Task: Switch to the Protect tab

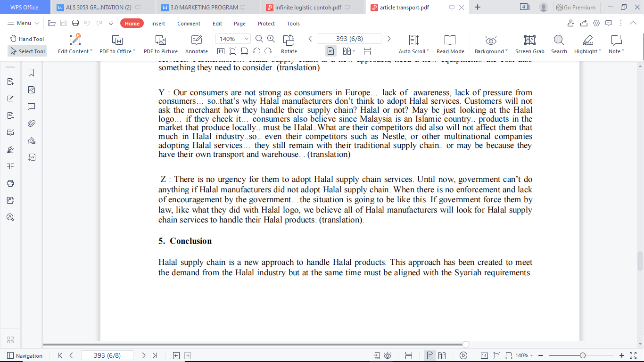Action: click(x=266, y=24)
